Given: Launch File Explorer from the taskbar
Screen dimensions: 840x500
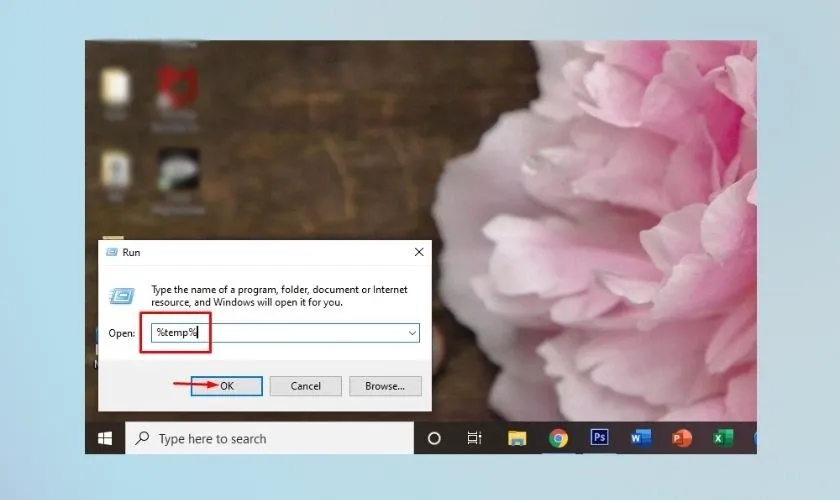Looking at the screenshot, I should tap(517, 438).
